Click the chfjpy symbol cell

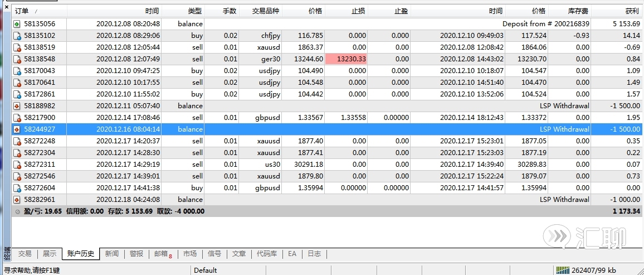point(271,36)
